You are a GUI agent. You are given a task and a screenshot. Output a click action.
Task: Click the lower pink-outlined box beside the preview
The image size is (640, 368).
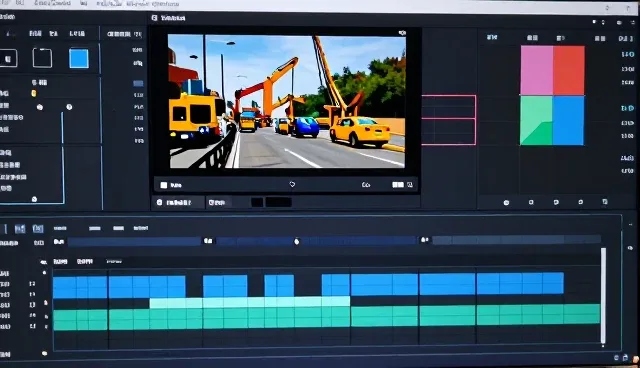(x=449, y=132)
